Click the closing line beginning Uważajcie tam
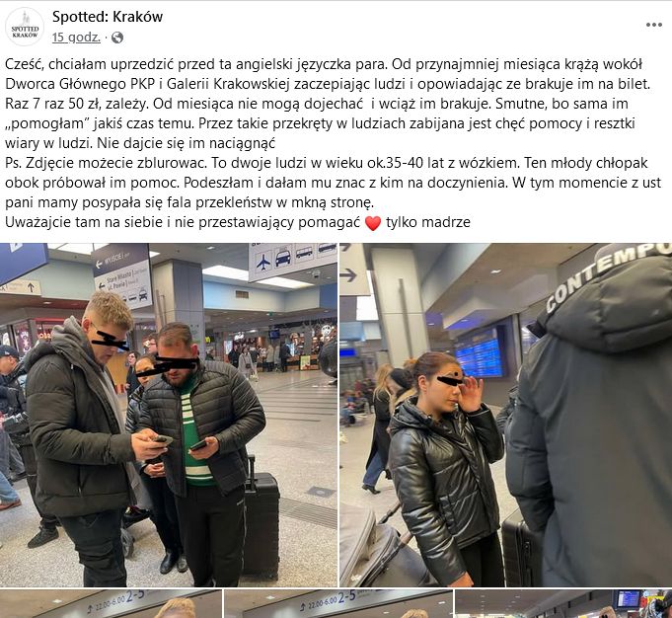The image size is (672, 618). point(238,222)
